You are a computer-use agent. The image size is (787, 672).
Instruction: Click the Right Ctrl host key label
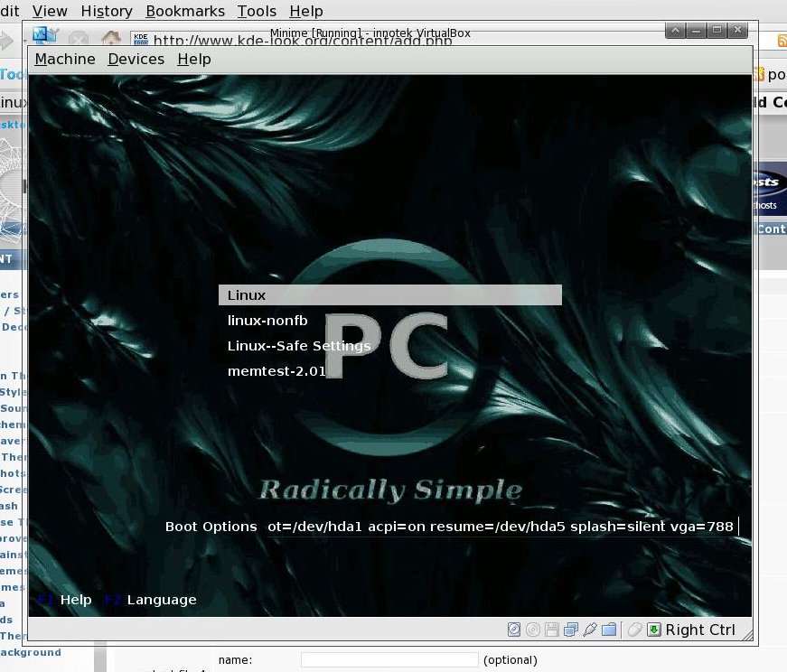point(700,630)
